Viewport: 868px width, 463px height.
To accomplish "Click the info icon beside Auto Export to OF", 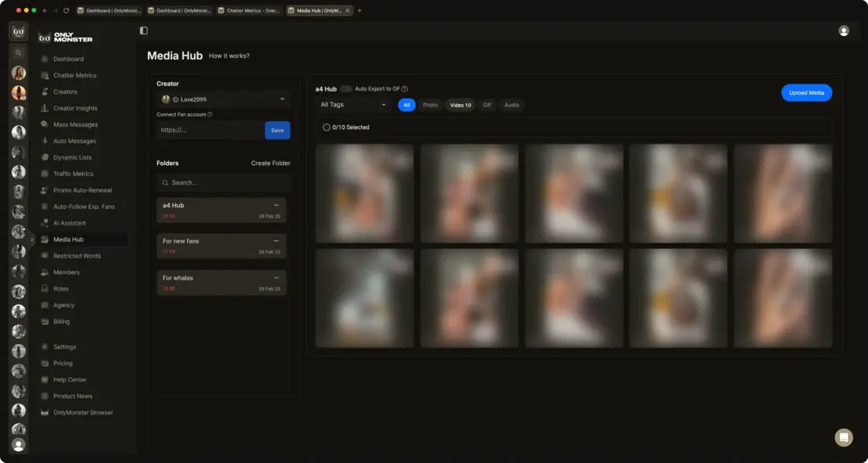I will 404,88.
